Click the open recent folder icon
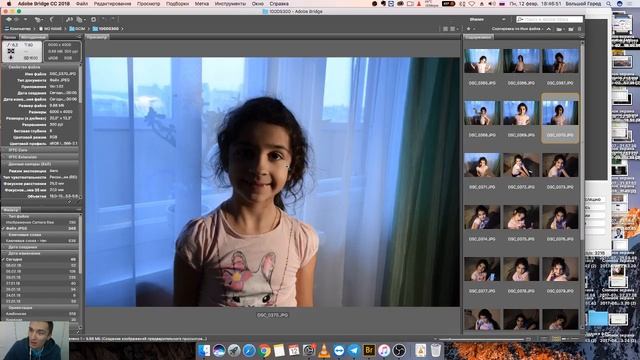Image resolution: width=640 pixels, height=360 pixels. point(560,29)
